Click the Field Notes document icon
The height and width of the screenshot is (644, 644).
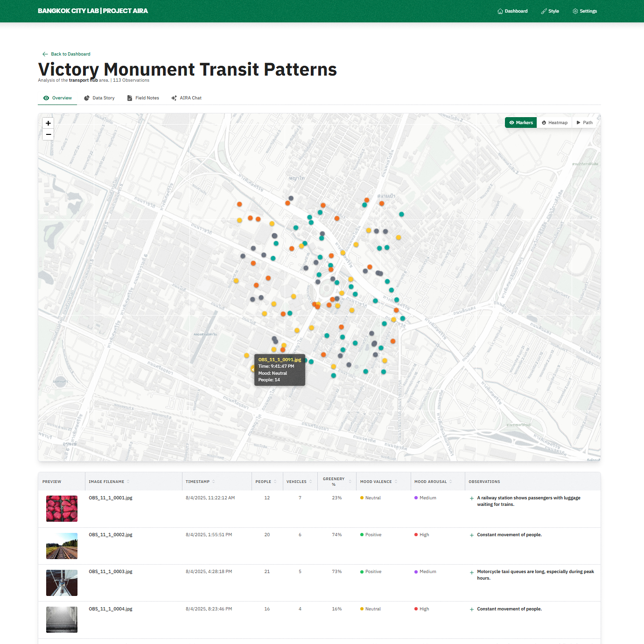[130, 98]
